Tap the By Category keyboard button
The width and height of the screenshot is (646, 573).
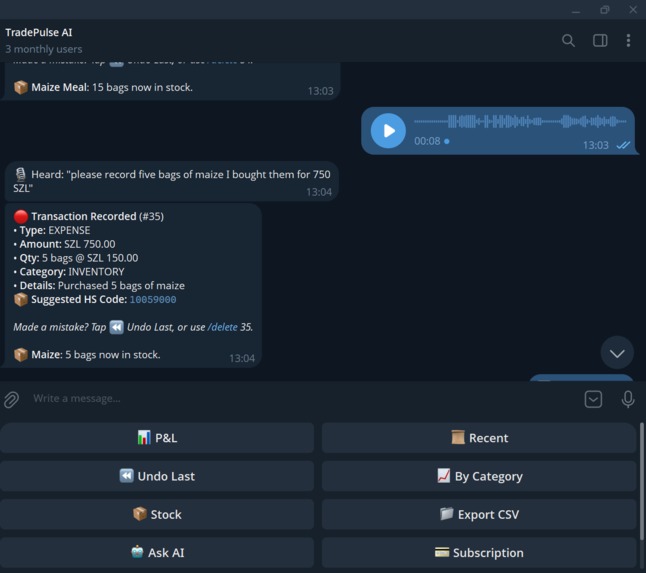click(x=479, y=476)
